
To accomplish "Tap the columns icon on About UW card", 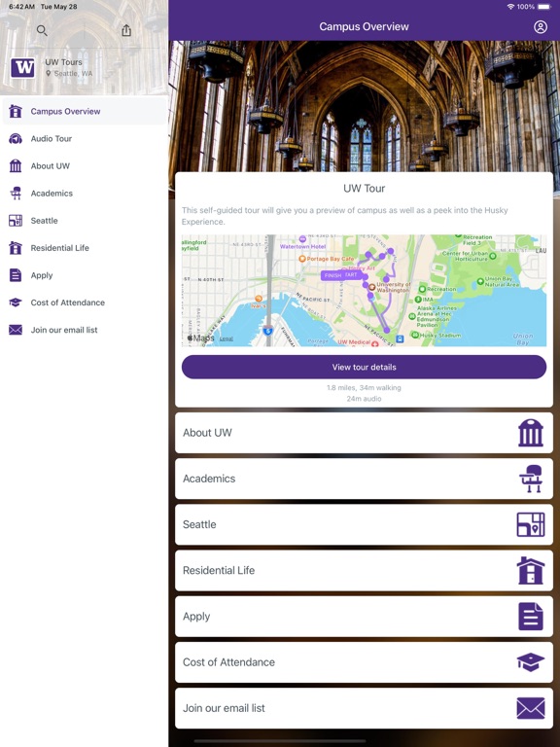I will point(531,433).
